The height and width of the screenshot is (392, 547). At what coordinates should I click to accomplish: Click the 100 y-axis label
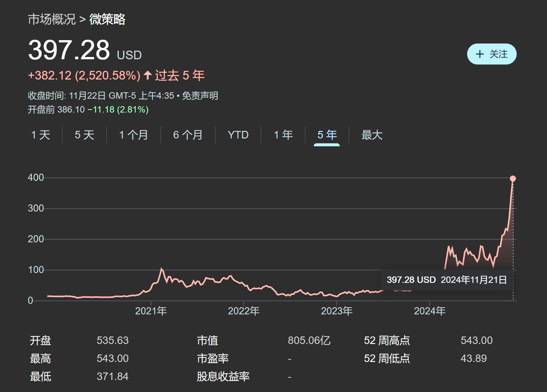click(36, 270)
